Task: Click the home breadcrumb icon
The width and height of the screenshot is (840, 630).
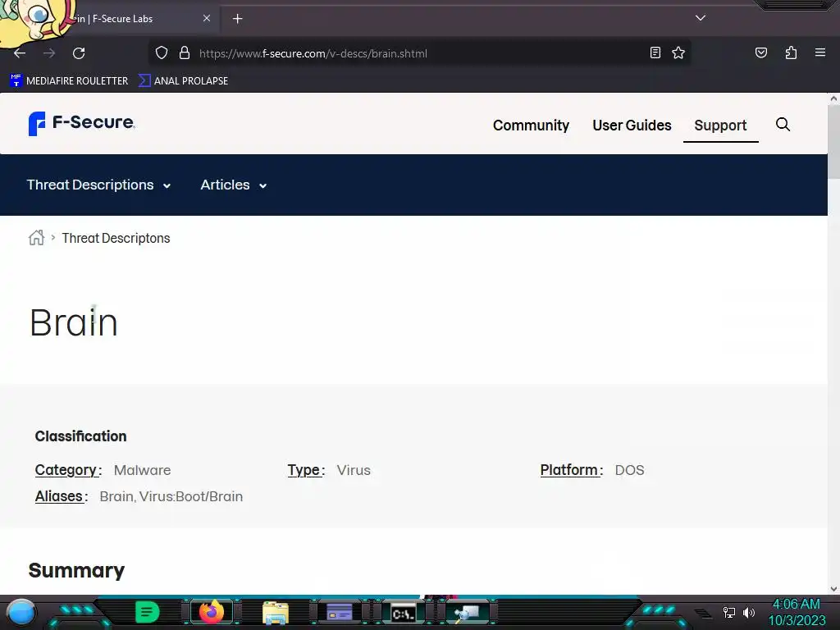Action: [x=36, y=237]
